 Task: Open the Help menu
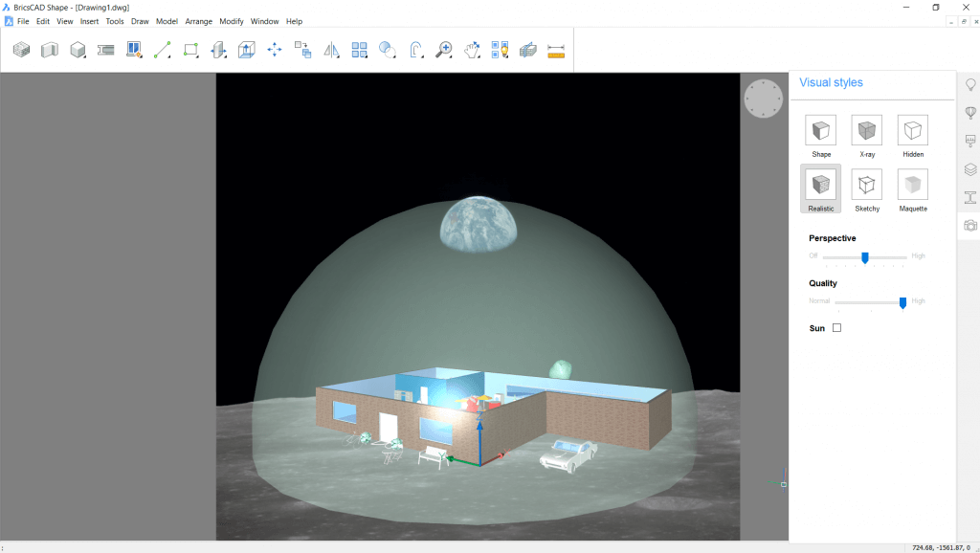[x=295, y=21]
